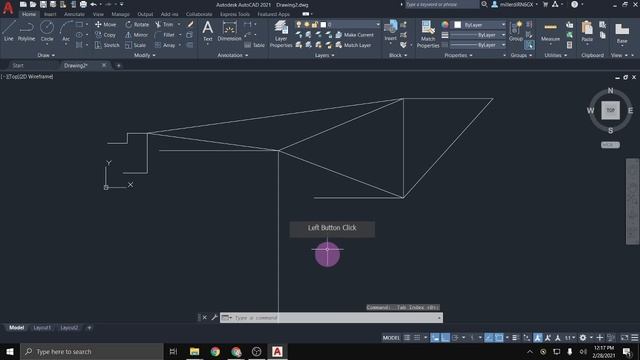
Task: Open the Manage ribbon tab
Action: 120,14
